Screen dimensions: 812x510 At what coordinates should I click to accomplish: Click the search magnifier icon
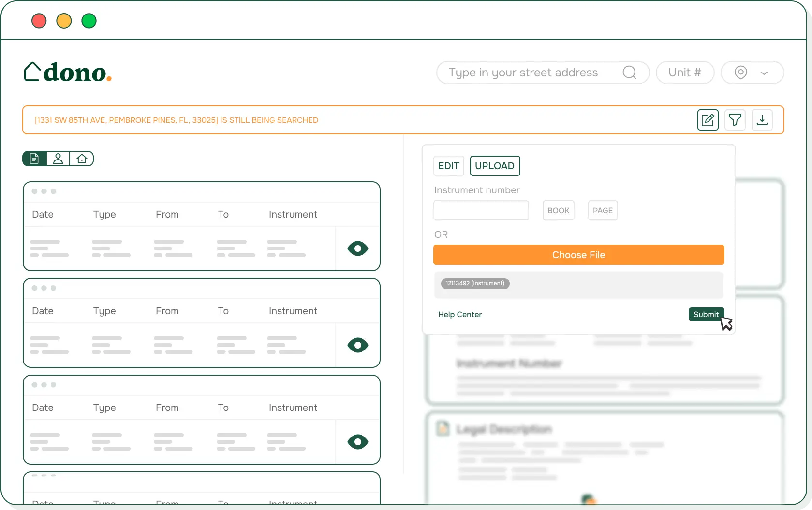(629, 72)
